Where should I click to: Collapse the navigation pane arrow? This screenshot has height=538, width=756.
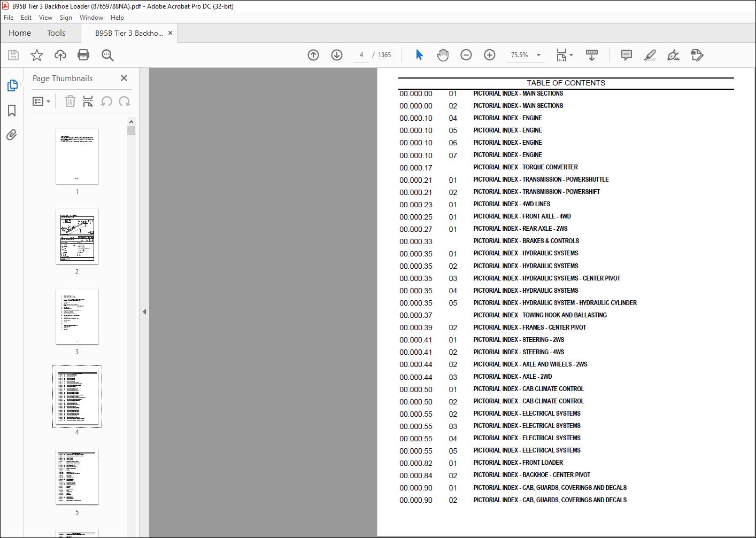[144, 311]
